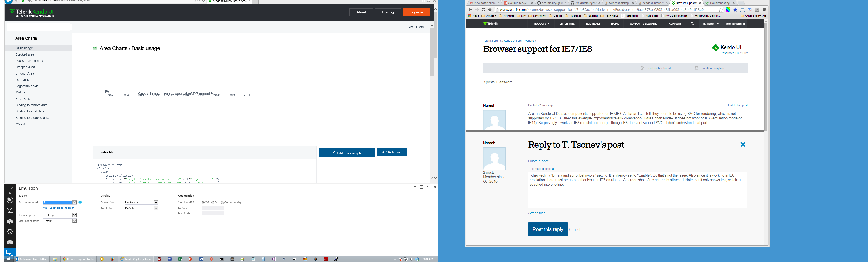Reload the Chrome page
This screenshot has width=868, height=271.
[x=483, y=10]
